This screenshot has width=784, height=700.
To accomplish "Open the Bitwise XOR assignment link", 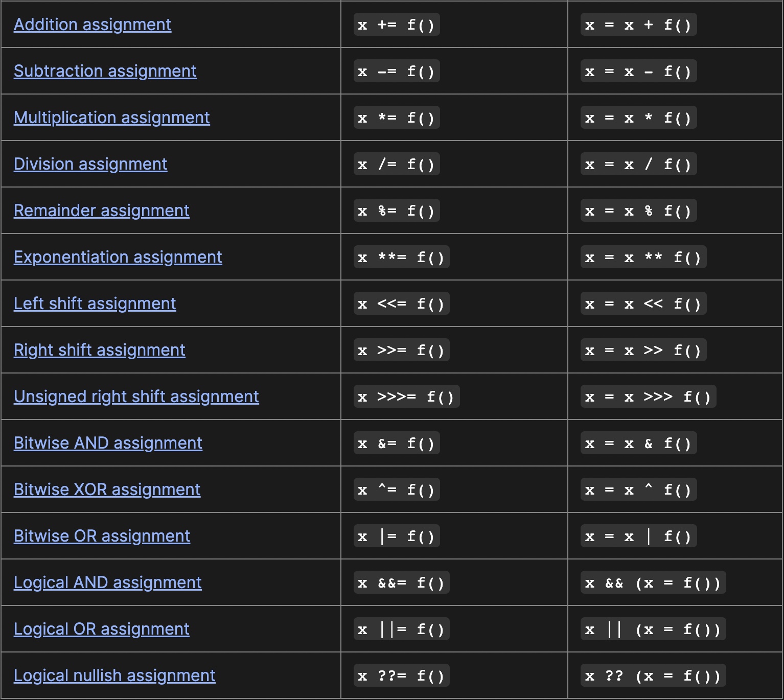I will point(107,489).
